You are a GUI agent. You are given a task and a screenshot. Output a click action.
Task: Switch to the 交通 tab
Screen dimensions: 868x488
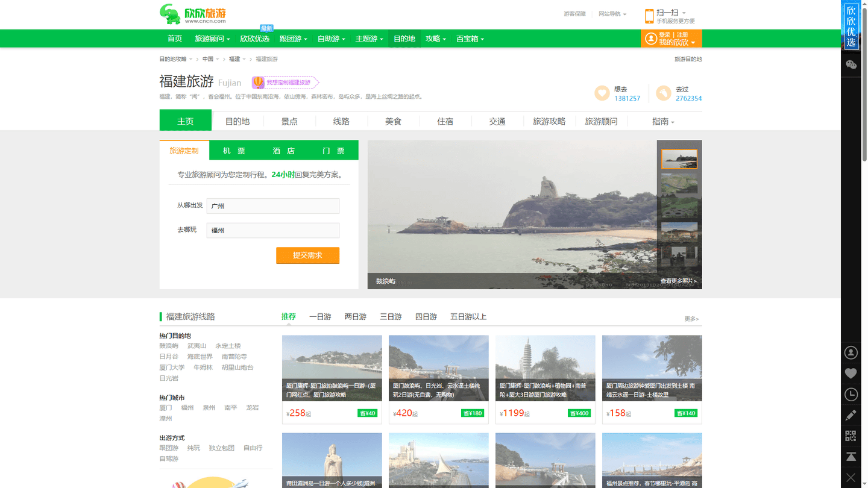tap(497, 121)
